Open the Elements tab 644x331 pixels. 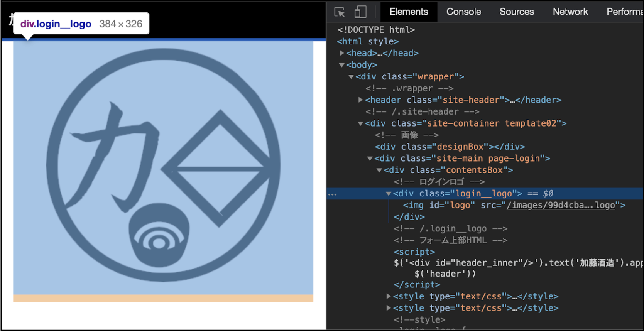coord(409,12)
